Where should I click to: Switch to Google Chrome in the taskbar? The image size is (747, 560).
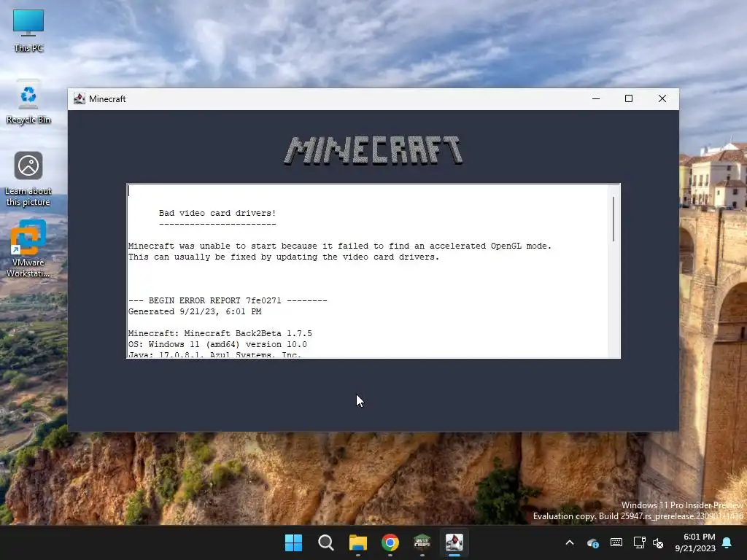pos(390,542)
